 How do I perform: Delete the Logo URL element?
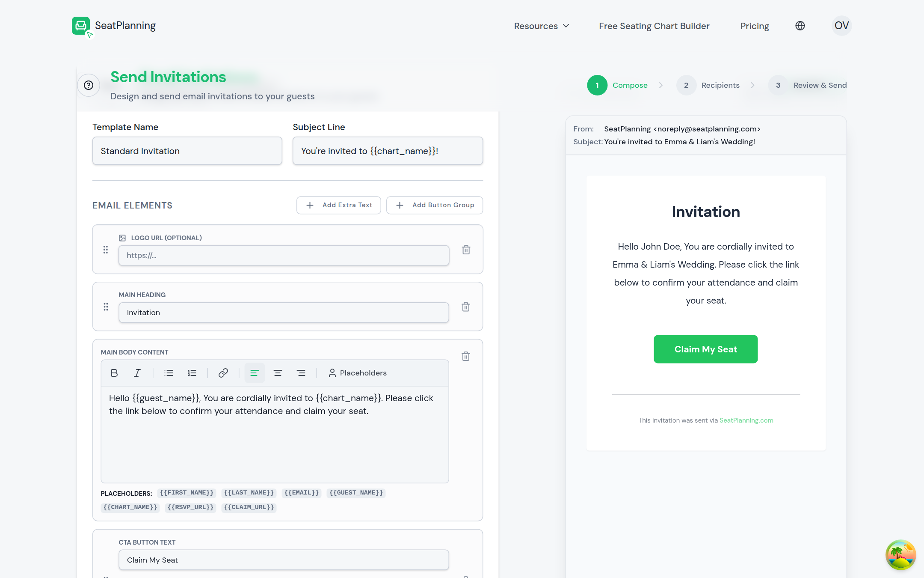point(466,250)
